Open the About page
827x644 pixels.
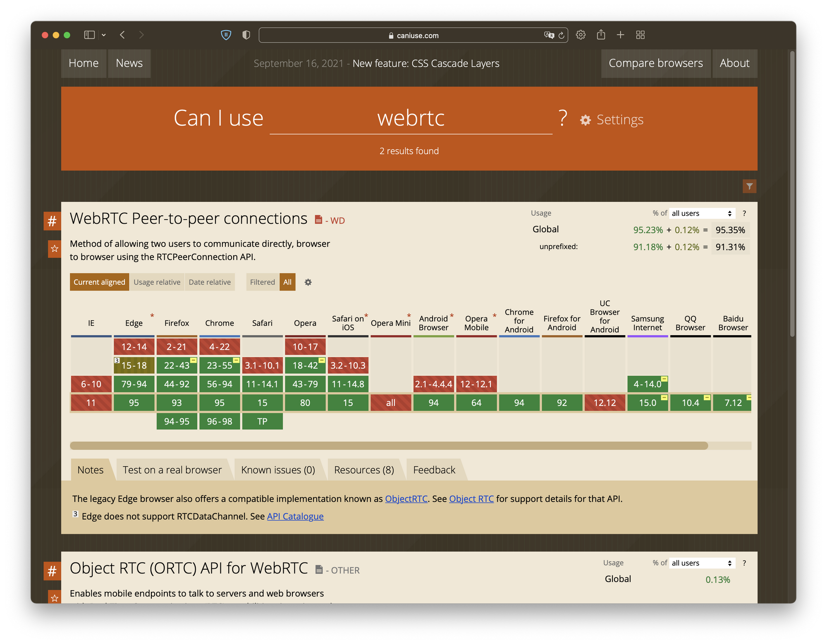coord(734,63)
